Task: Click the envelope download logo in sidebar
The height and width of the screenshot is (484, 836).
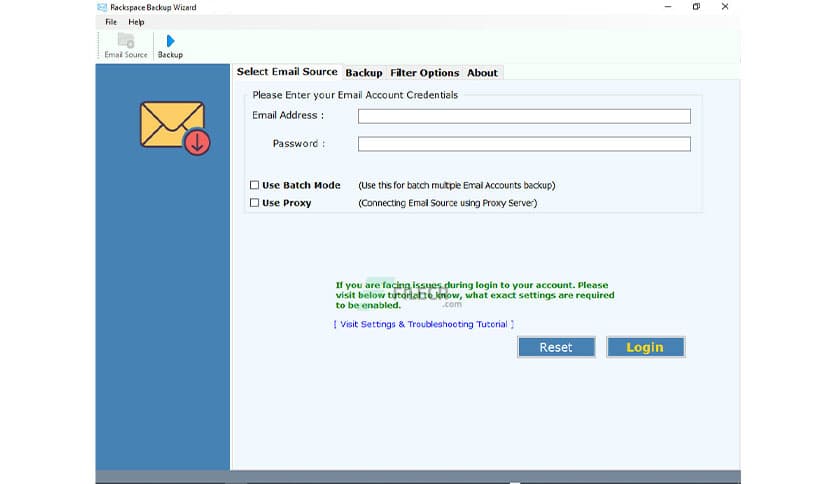Action: click(x=175, y=128)
